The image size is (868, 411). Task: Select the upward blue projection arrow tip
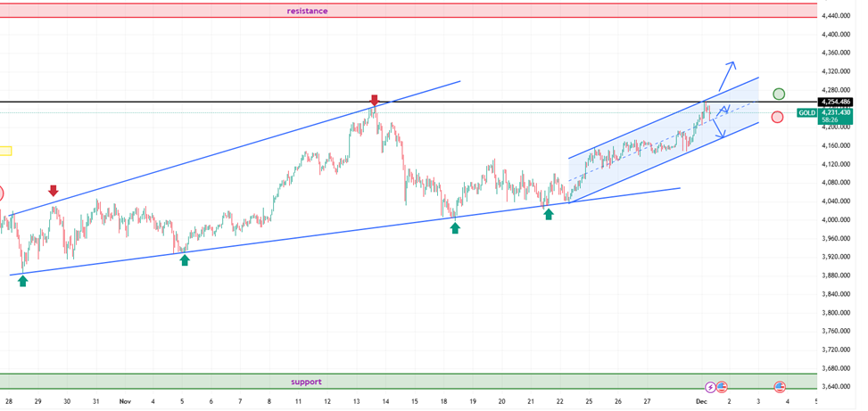(x=732, y=63)
